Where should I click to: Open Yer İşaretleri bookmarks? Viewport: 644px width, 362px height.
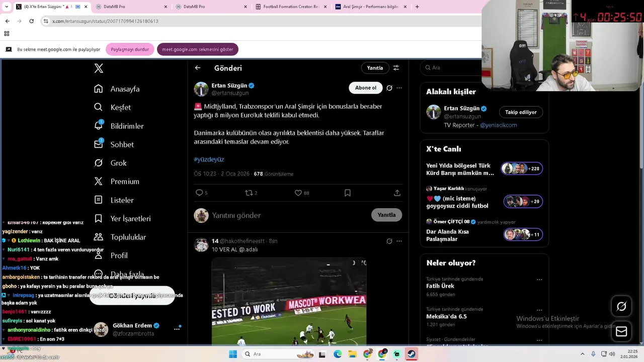tap(122, 219)
